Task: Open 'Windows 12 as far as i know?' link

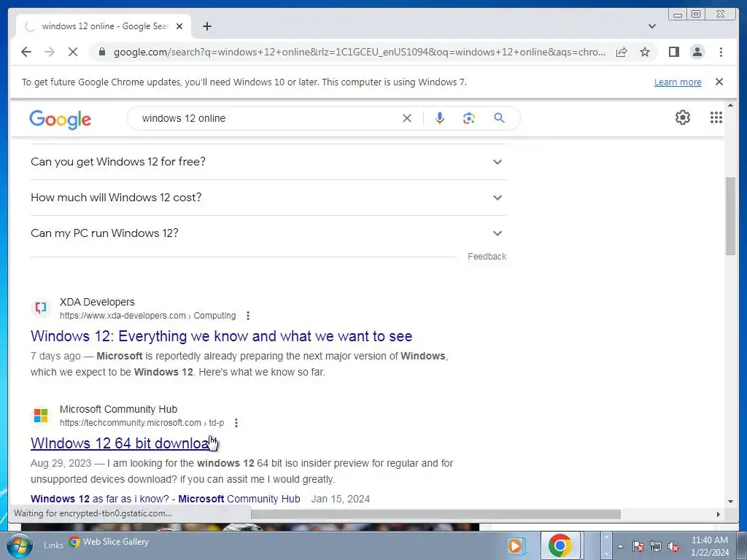Action: click(166, 499)
